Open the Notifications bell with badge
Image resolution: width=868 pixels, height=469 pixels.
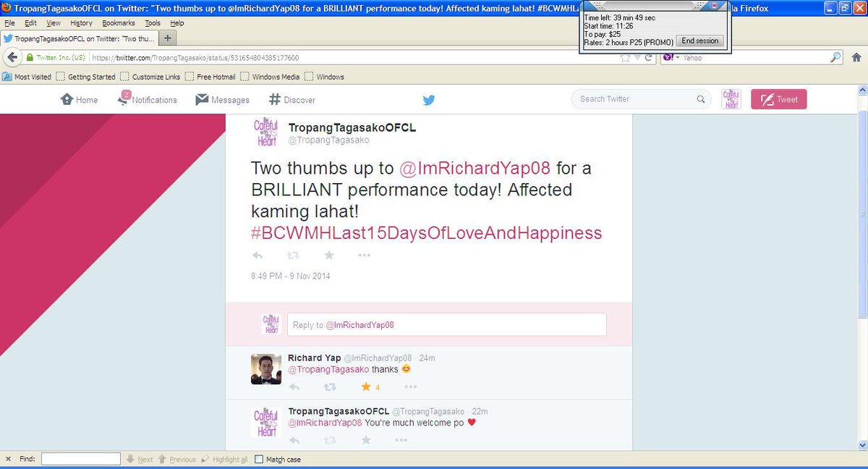point(147,99)
